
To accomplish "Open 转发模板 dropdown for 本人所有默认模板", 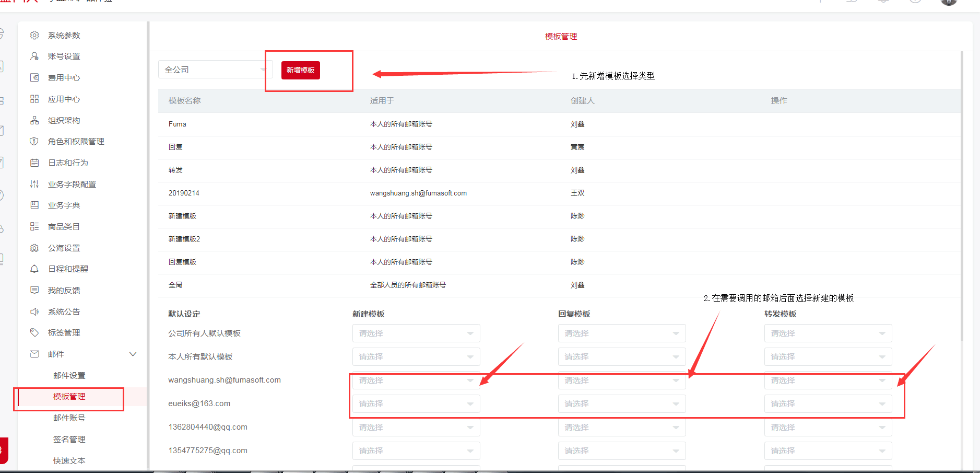I will tap(828, 357).
